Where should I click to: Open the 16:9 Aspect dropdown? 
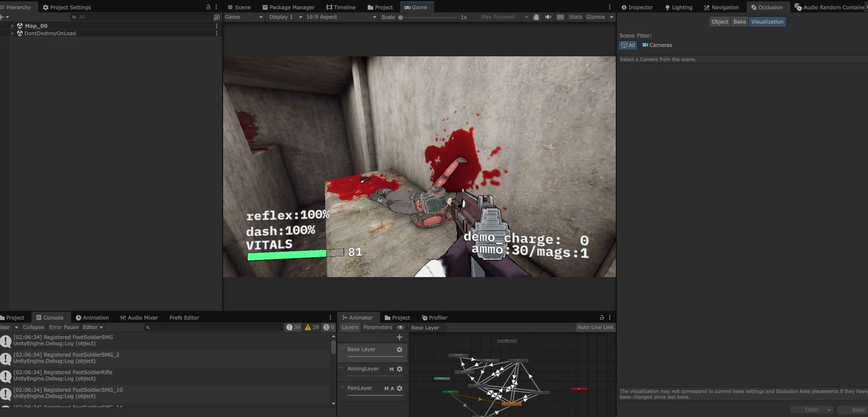[341, 17]
